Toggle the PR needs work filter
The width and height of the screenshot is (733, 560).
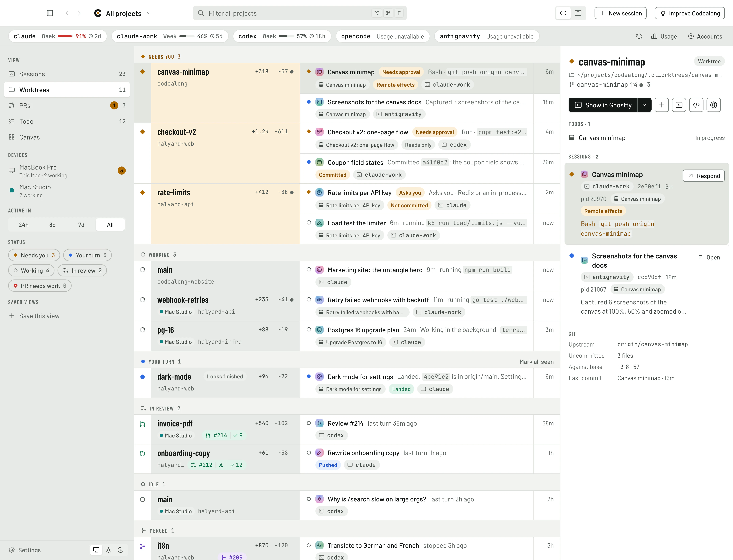[40, 286]
